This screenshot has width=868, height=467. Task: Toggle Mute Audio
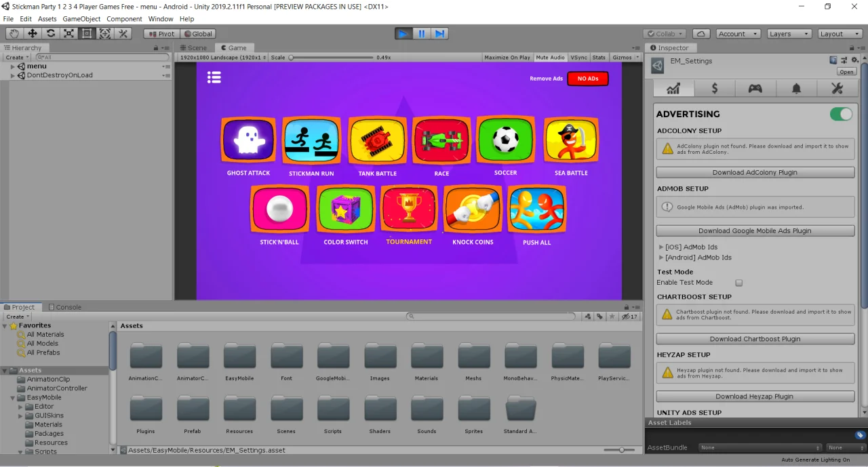[x=550, y=58]
